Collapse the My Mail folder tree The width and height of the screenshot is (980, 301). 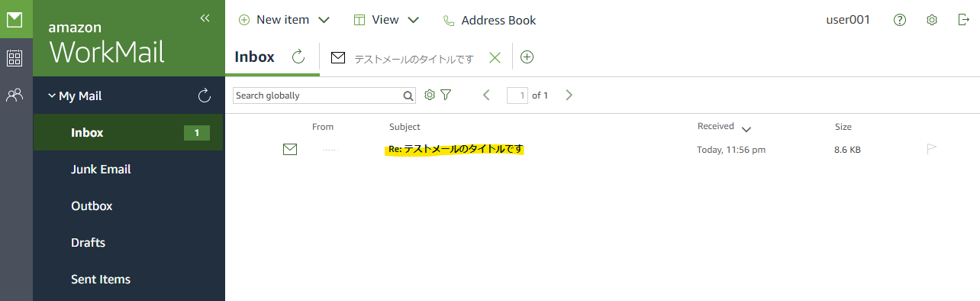52,95
